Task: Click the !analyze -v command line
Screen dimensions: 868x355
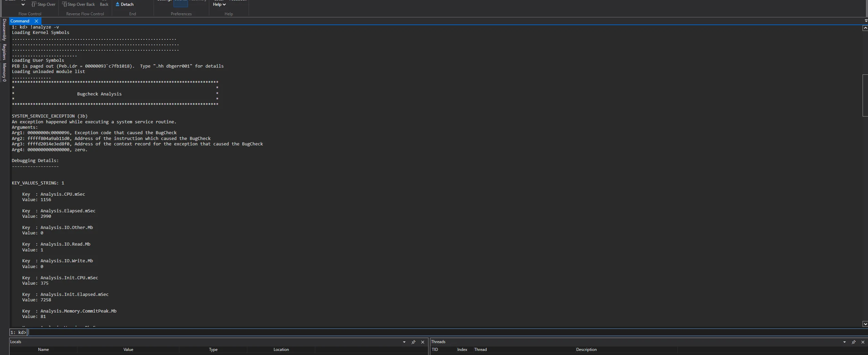Action: click(x=35, y=27)
